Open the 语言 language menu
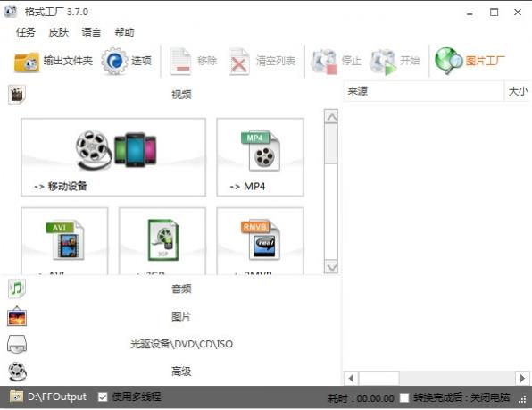Screen dimensions: 532x410 pyautogui.click(x=91, y=32)
